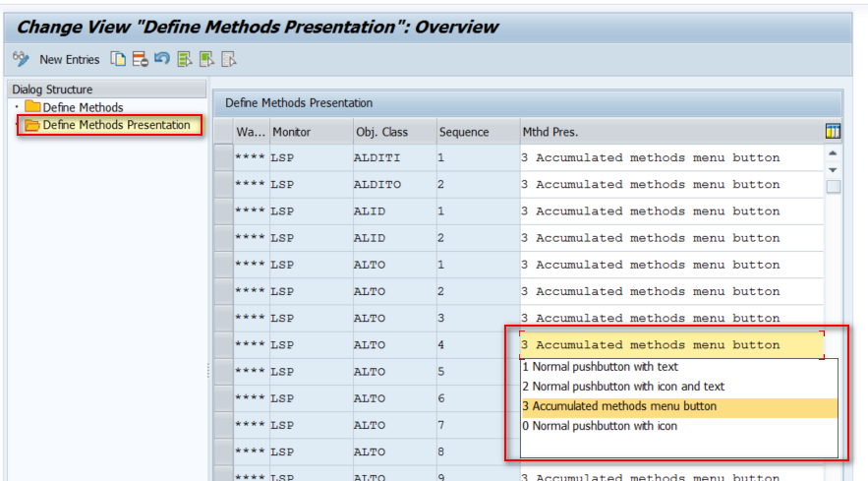Click ALTO cell in sequence 8 row
The height and width of the screenshot is (481, 868).
tap(395, 451)
